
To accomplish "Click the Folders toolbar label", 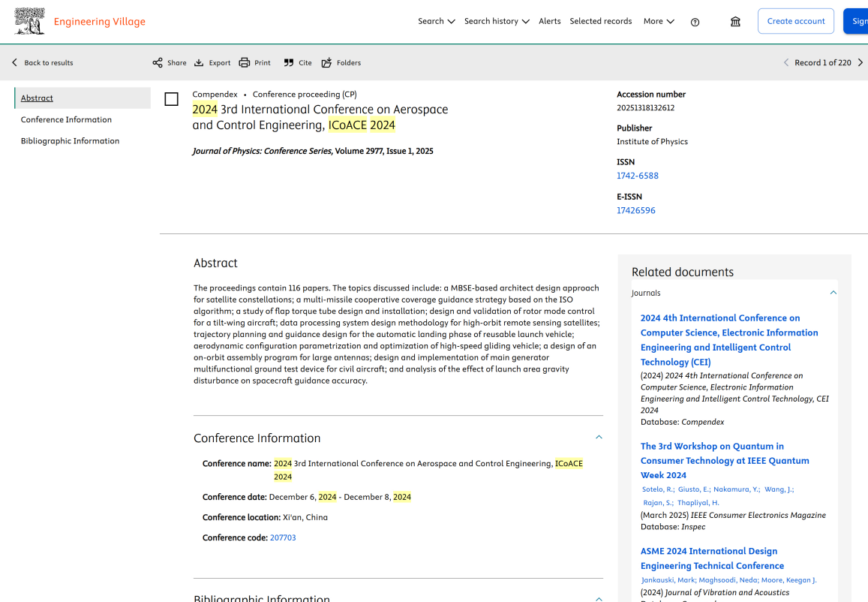I will (349, 62).
